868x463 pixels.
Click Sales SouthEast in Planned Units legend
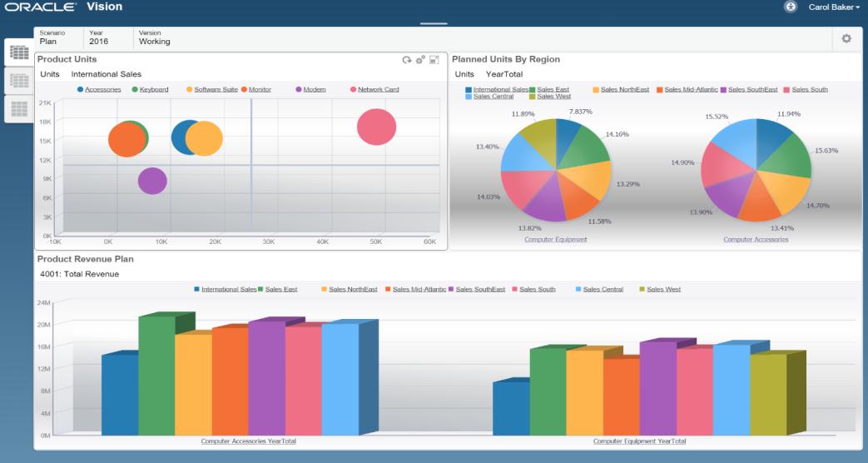(x=753, y=89)
